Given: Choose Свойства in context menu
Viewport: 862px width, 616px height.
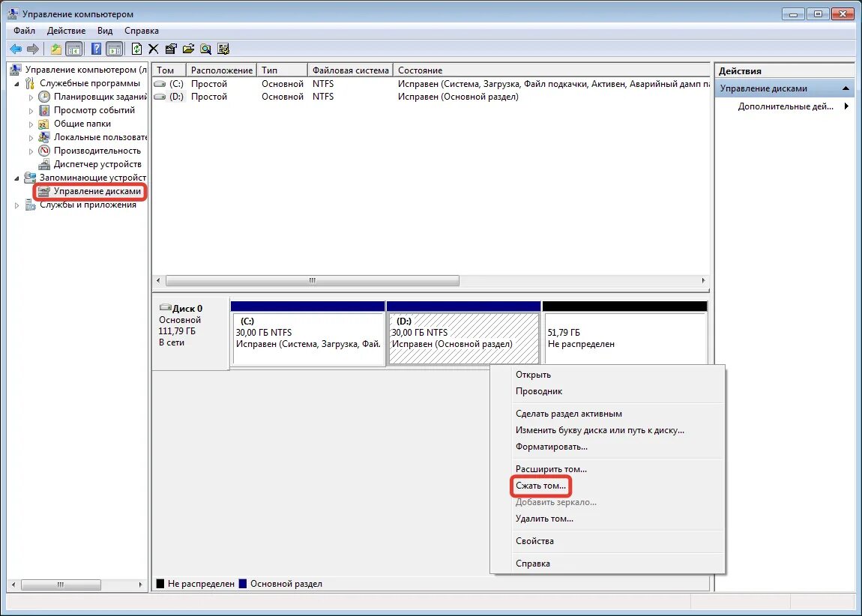Looking at the screenshot, I should (534, 541).
